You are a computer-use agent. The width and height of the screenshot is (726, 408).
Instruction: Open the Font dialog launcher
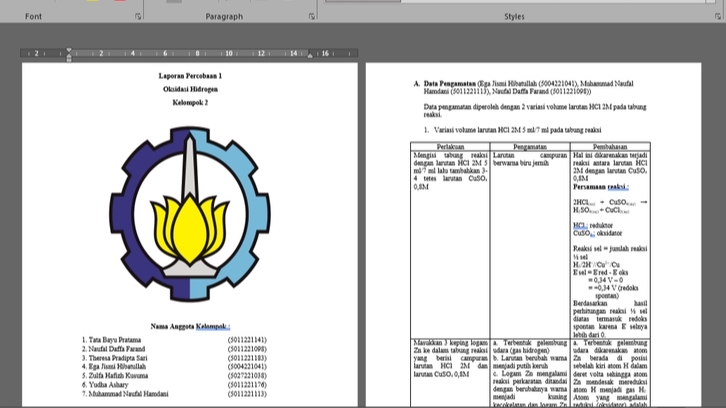138,16
